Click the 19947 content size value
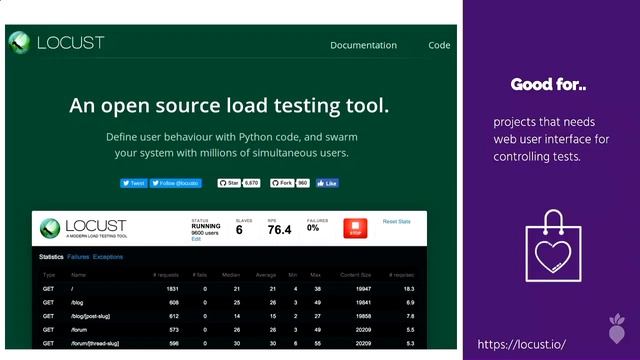 pyautogui.click(x=363, y=289)
